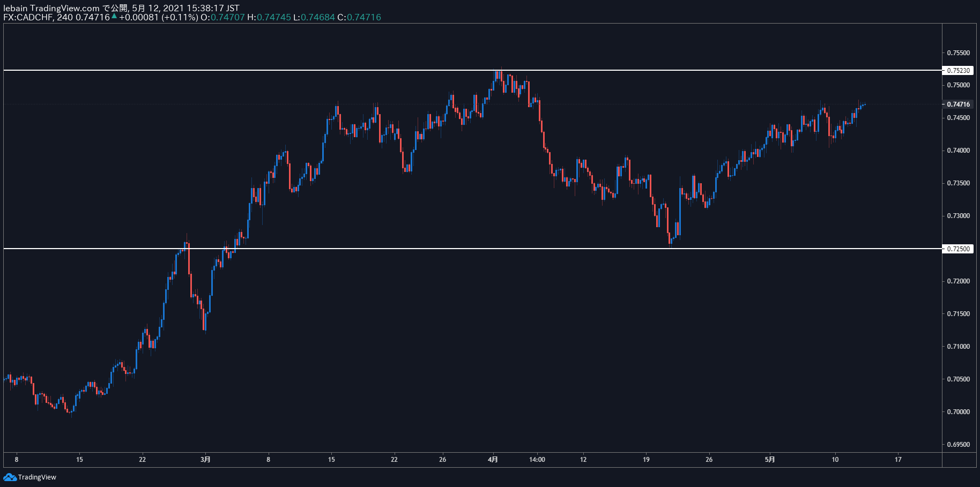Select the upper white horizontal resistance line

pos(472,70)
